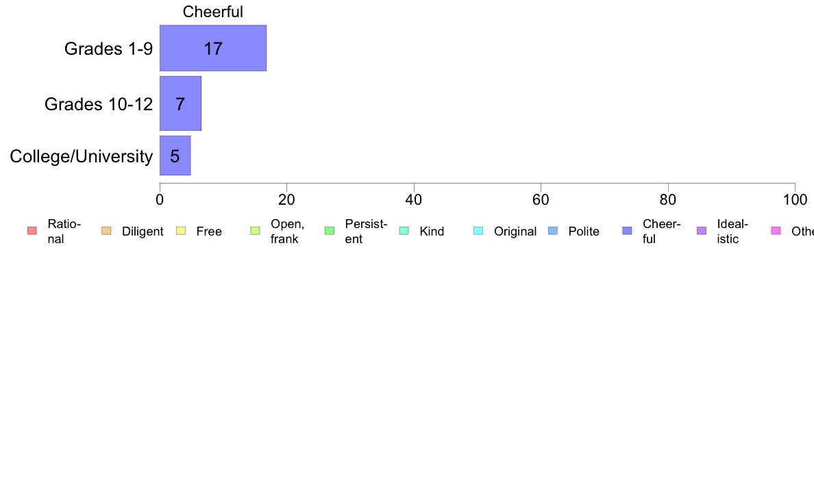Click the Grades 1-9 bar showing 17
Viewport: 814px width, 504px height.
pos(213,48)
